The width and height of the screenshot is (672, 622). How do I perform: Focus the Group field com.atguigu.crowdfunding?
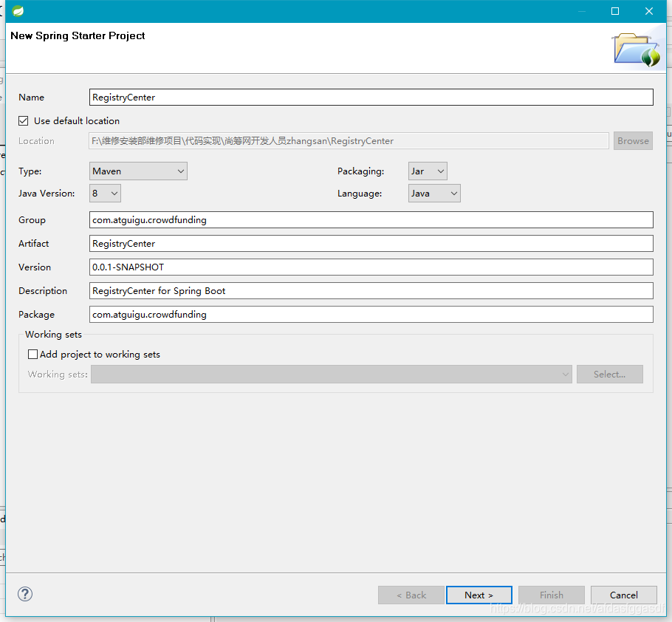371,220
